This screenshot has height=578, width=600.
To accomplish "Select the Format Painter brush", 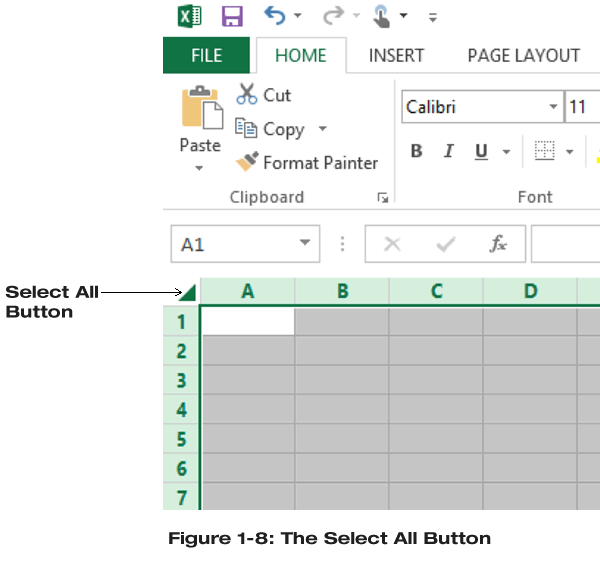I will point(247,162).
